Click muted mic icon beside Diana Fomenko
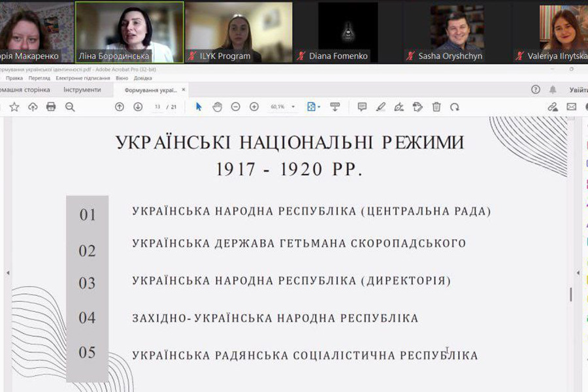The image size is (588, 392). [301, 56]
